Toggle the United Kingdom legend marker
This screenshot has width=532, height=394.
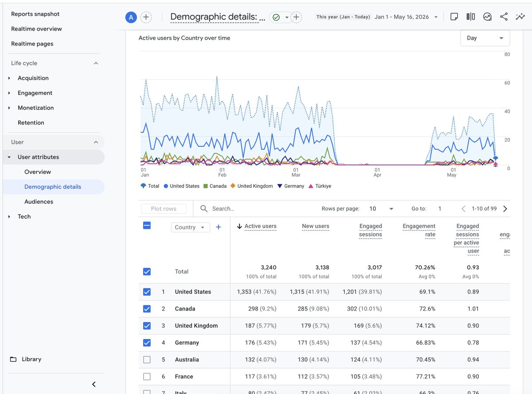[233, 186]
